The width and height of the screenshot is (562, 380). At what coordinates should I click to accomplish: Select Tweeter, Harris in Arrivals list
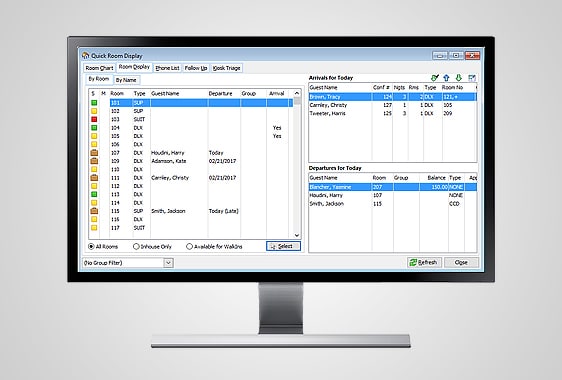tap(392, 113)
